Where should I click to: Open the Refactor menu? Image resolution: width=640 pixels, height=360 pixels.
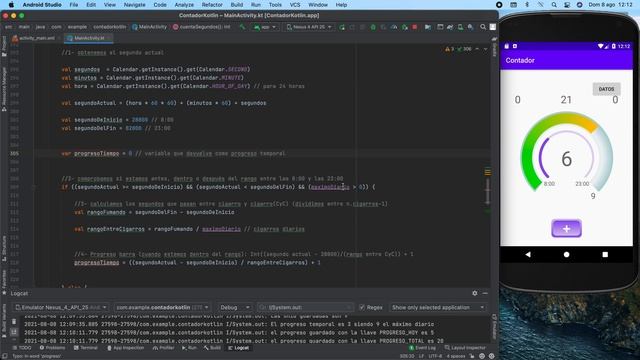point(212,5)
